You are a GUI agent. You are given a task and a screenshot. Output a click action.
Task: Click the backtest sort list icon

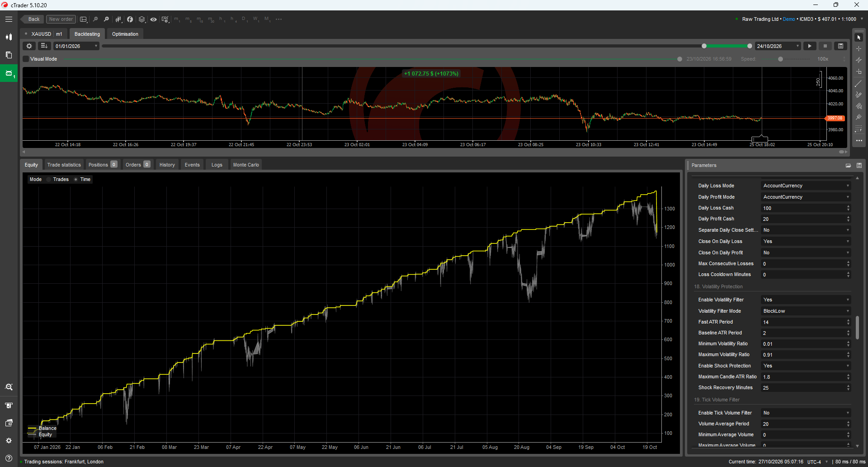click(44, 46)
